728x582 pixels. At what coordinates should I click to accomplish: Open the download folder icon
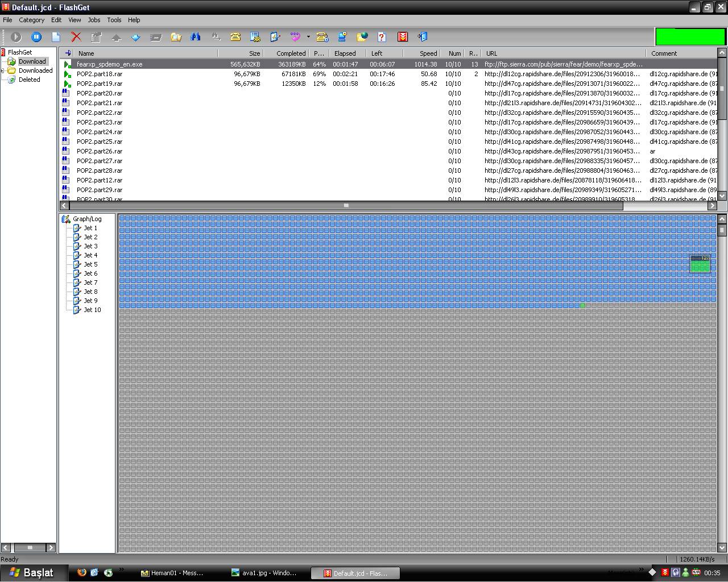point(176,37)
